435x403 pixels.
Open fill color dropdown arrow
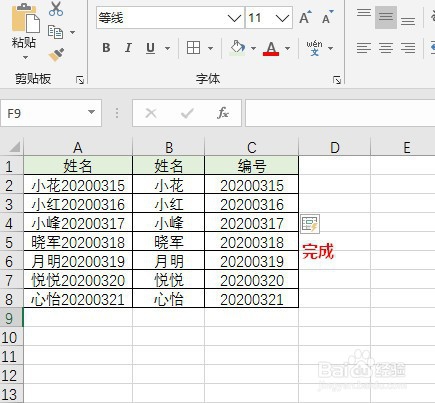pos(253,49)
